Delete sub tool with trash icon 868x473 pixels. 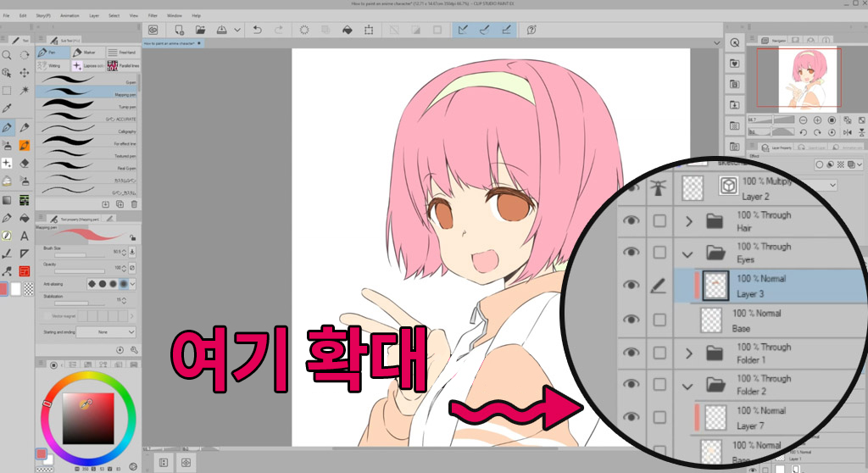pos(134,204)
